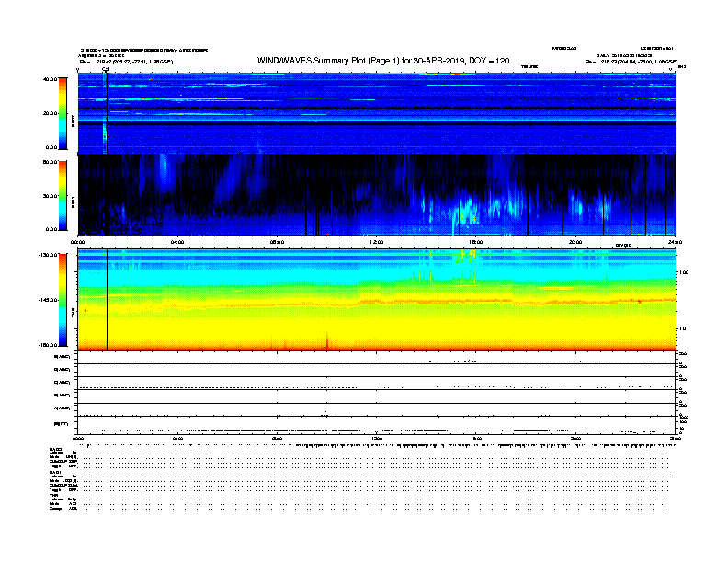Click the top RAD2 color scale bar

pos(63,114)
